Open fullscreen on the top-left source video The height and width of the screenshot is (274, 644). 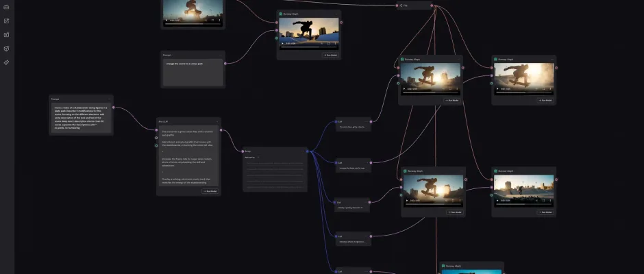(212, 20)
